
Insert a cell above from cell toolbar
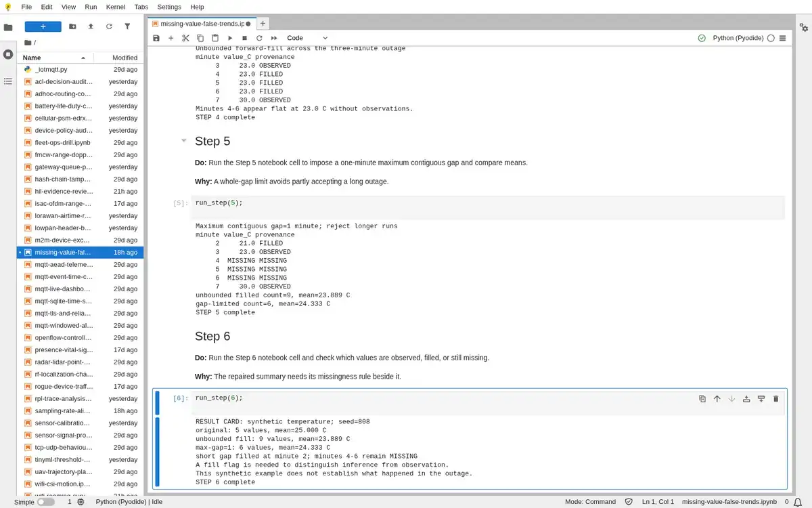(x=746, y=399)
